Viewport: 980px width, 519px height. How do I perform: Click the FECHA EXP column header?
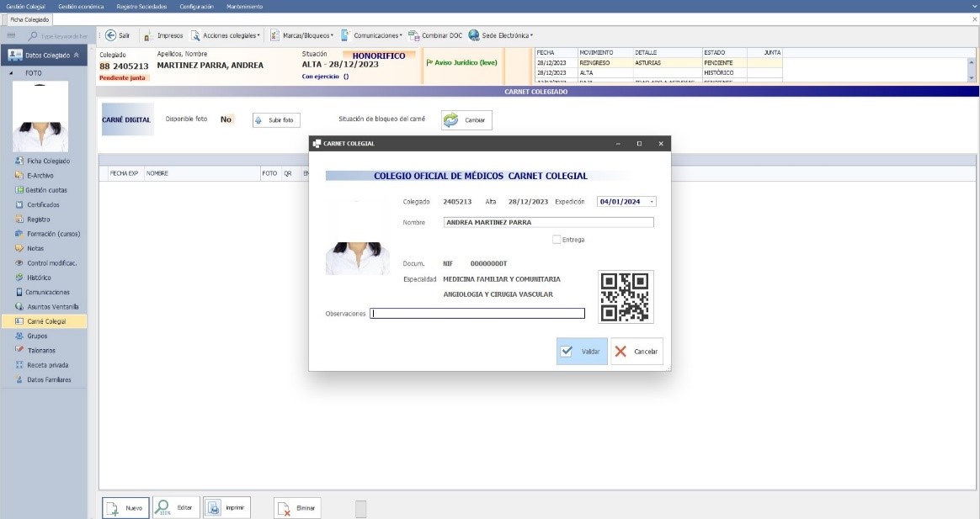(124, 173)
